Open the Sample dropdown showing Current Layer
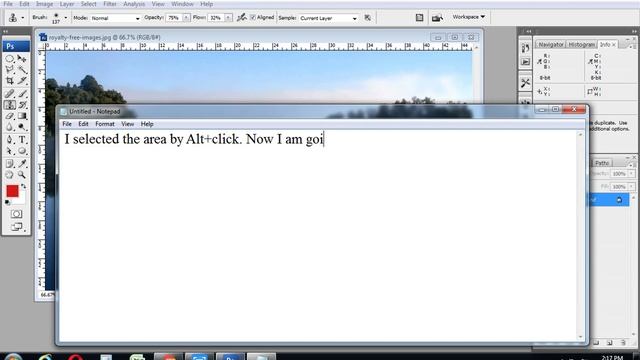Screen dimensions: 640x360 [329, 18]
